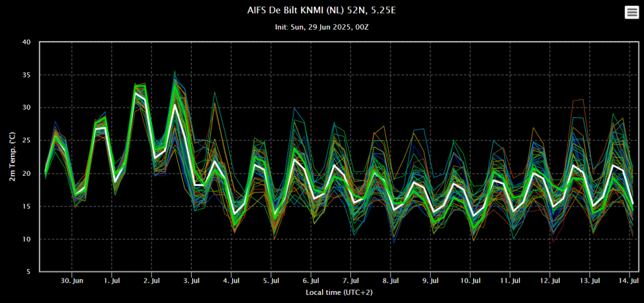Click the '3. Jul' x-axis label
This screenshot has width=644, height=303.
[x=191, y=281]
